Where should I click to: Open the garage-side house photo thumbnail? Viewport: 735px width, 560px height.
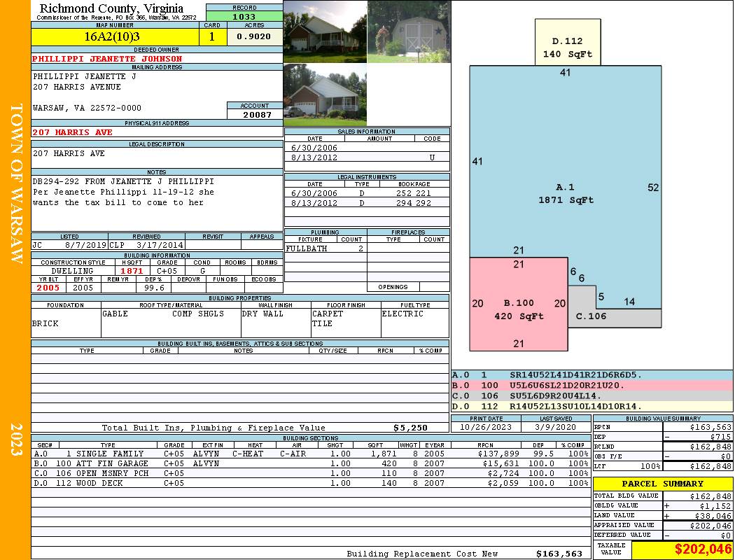pos(325,94)
